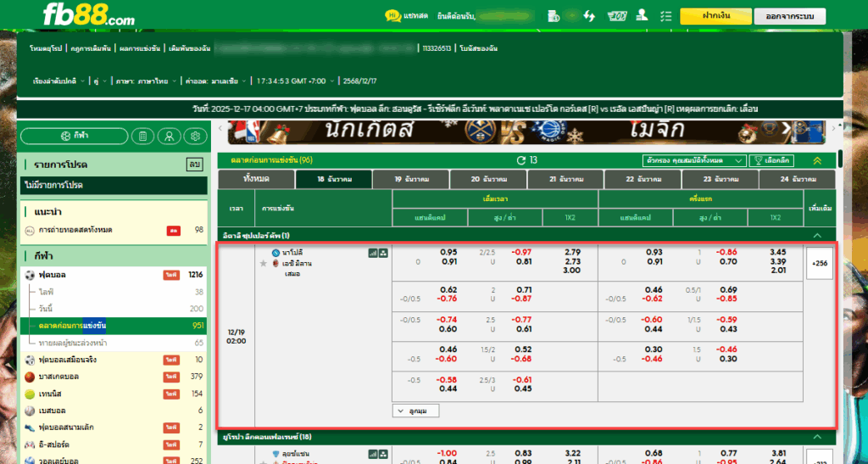Select the ทั้งหมด date tab
The image size is (868, 464).
[256, 179]
